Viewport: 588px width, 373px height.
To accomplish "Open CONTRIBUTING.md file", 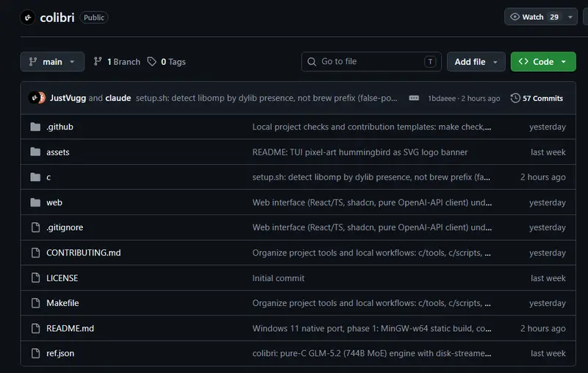I will [x=83, y=252].
